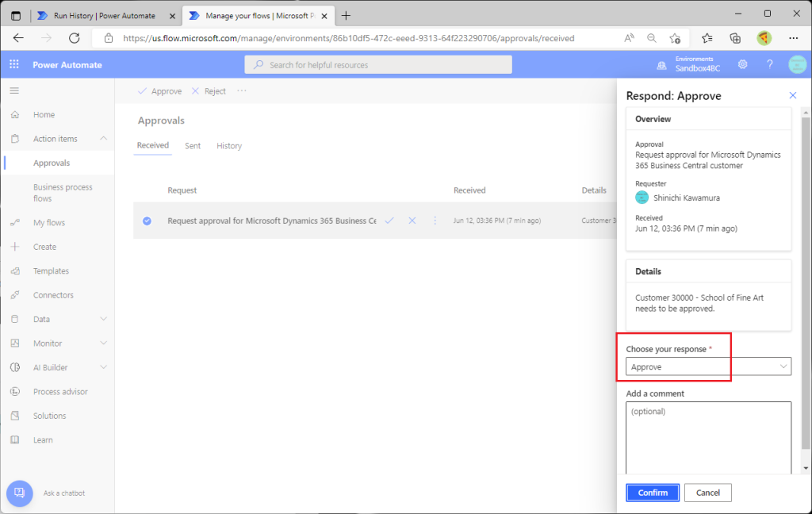This screenshot has width=812, height=514.
Task: Click Create in the sidebar
Action: click(x=44, y=247)
